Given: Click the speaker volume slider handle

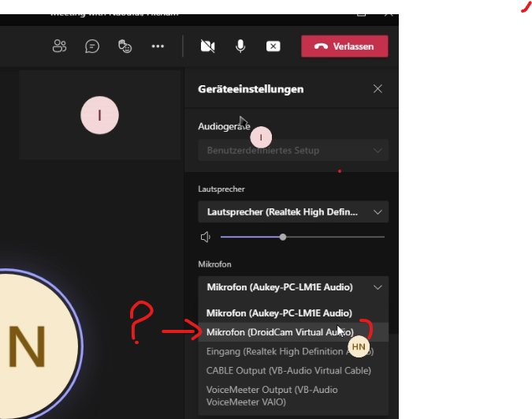Looking at the screenshot, I should tap(283, 237).
